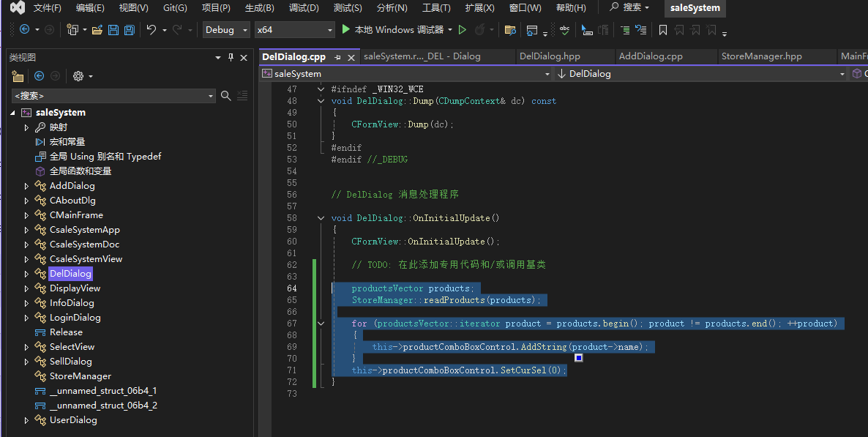Click the 搜索 box in title bar
The height and width of the screenshot is (437, 868).
tap(629, 7)
